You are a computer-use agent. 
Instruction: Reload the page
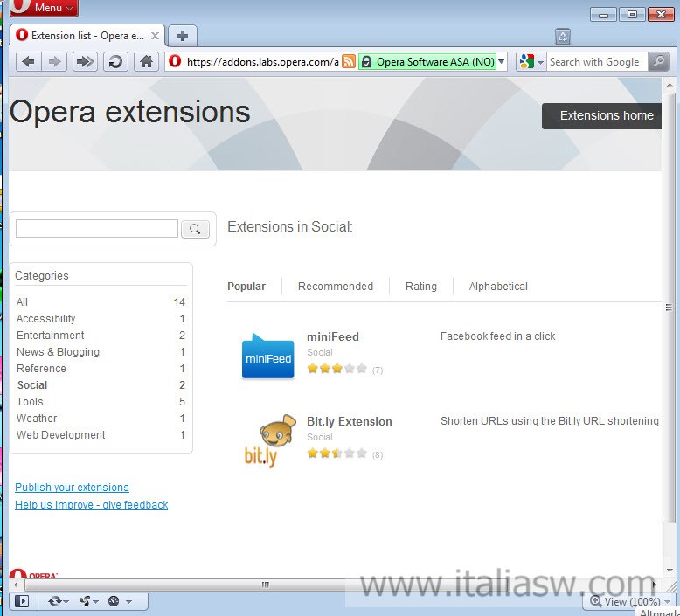[x=115, y=61]
